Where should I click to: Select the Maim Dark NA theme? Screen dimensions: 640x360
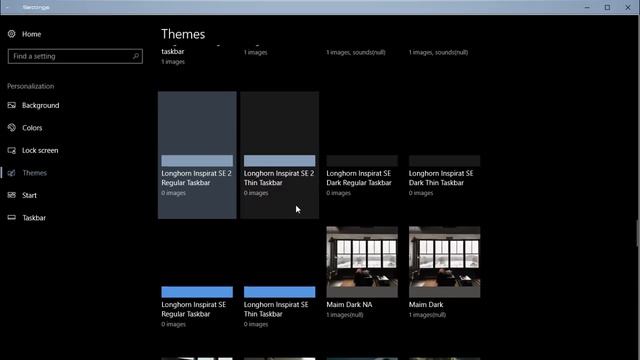coord(362,286)
